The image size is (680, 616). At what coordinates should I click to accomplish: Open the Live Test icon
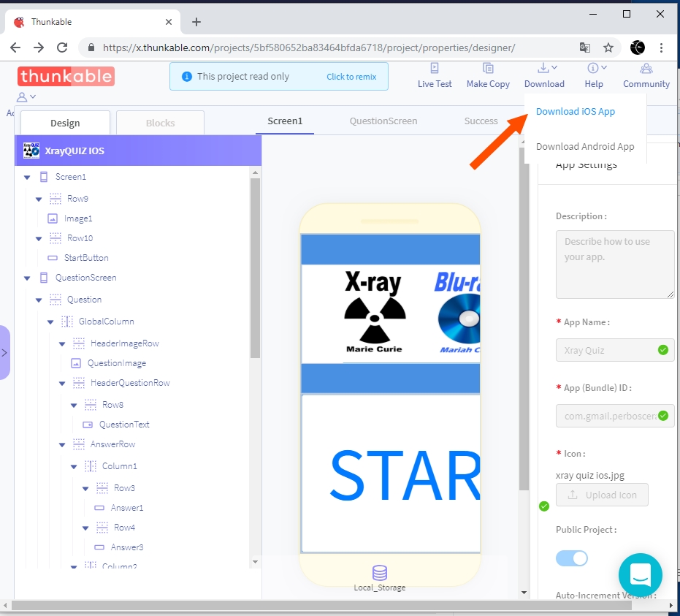[x=434, y=68]
